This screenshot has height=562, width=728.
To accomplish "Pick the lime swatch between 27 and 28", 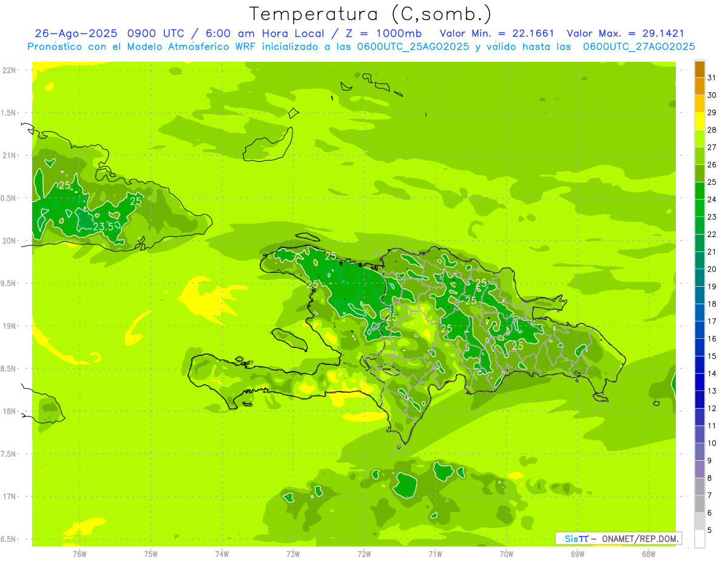I will [699, 139].
